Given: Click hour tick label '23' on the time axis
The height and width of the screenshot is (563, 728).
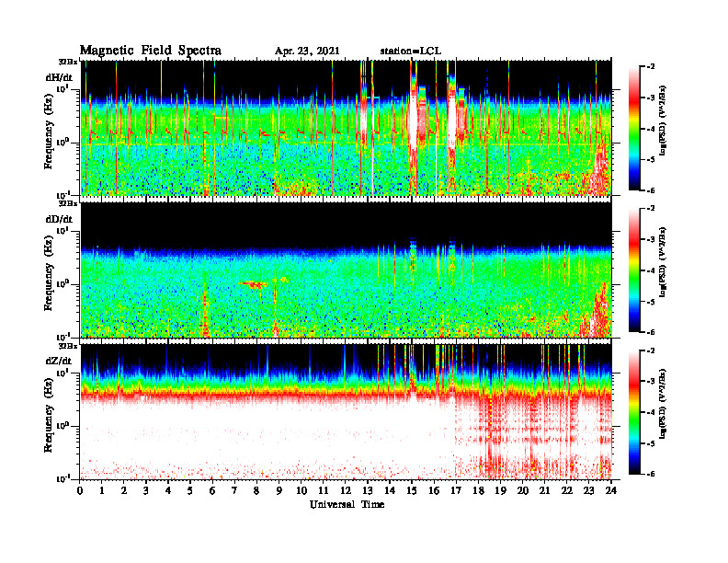Looking at the screenshot, I should (x=589, y=490).
